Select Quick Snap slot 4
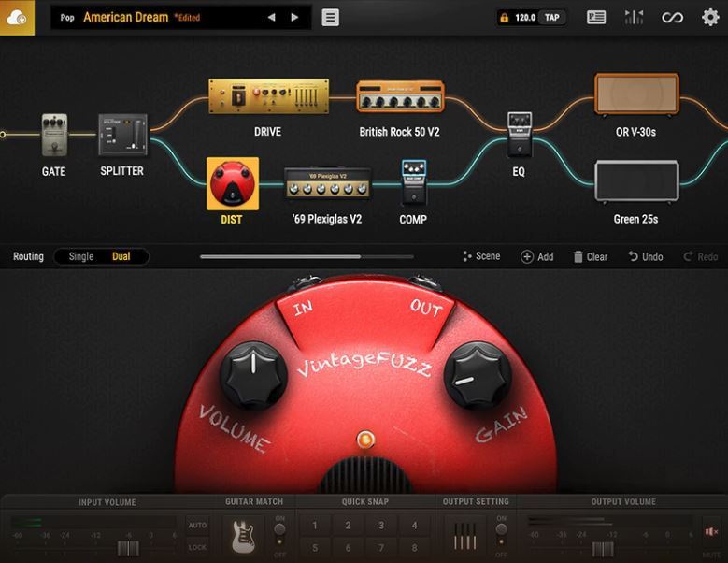The width and height of the screenshot is (728, 563). [x=415, y=526]
